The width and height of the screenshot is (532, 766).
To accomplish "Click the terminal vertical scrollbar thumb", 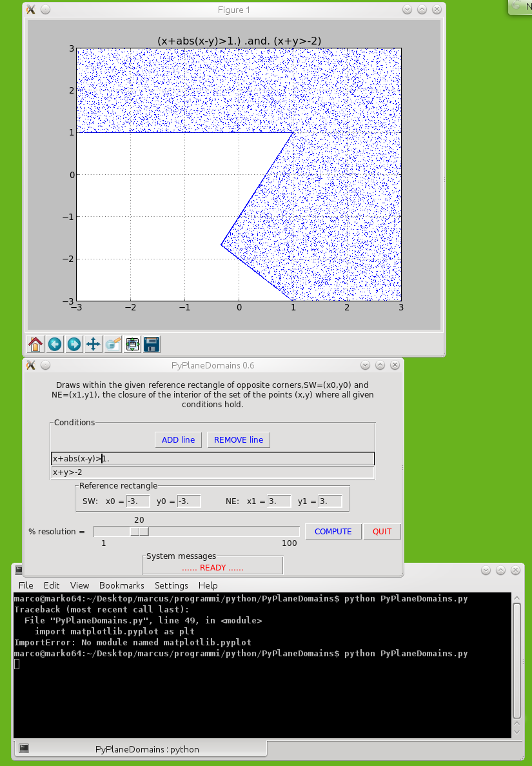I will (517, 661).
